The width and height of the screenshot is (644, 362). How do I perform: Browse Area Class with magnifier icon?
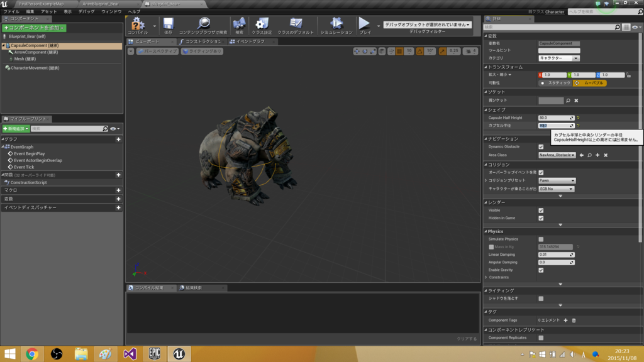click(x=589, y=155)
